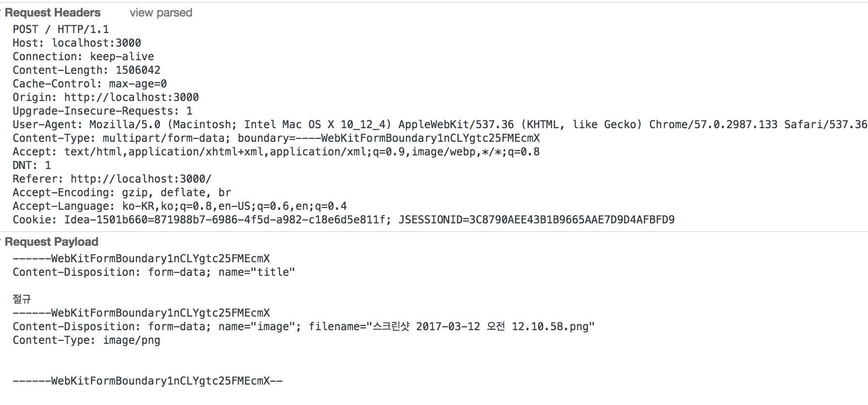The height and width of the screenshot is (405, 868).
Task: Select the DNT: 1 header
Action: (32, 165)
